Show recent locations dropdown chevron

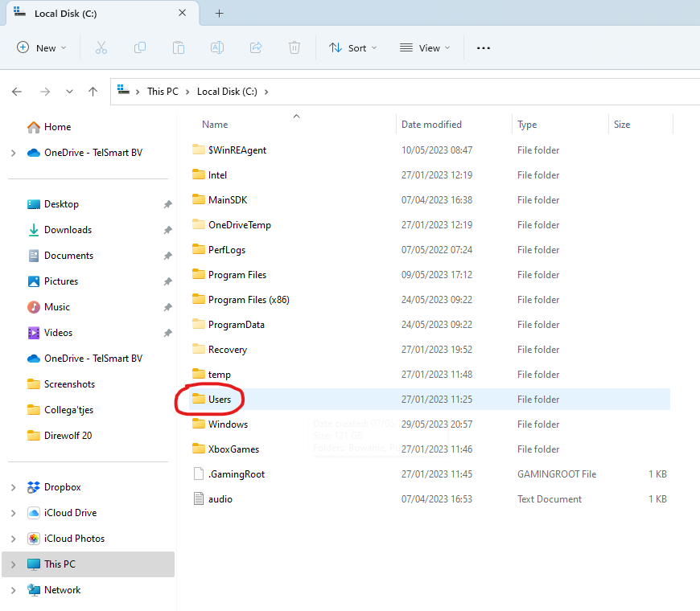click(70, 92)
